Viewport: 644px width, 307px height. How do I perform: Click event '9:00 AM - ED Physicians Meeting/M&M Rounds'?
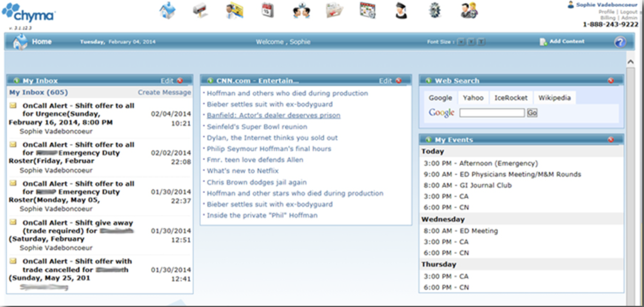coord(502,175)
